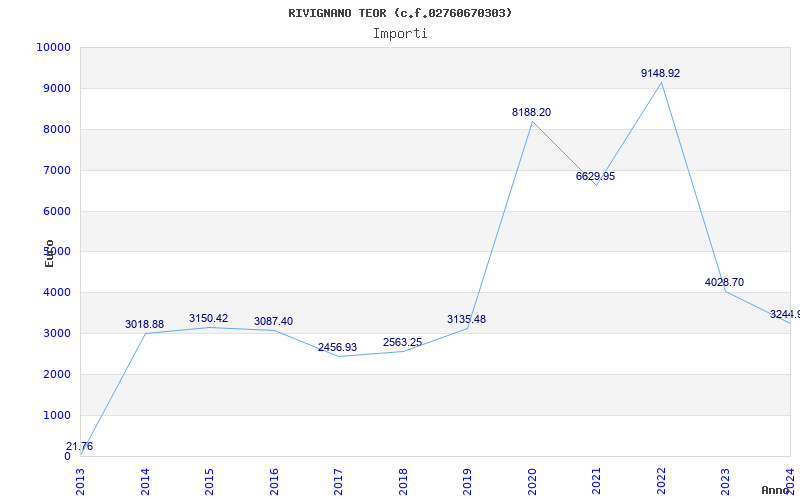
Task: Select the 2017 year axis label
Action: (x=338, y=480)
